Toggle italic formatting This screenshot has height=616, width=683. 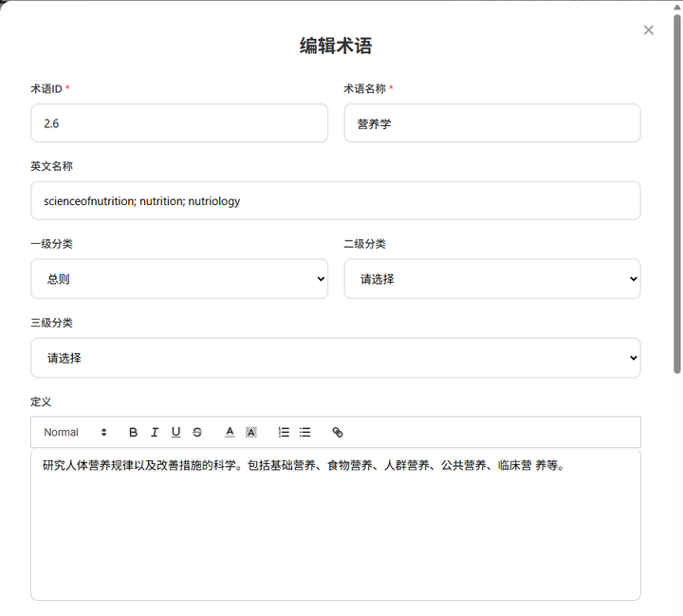155,432
